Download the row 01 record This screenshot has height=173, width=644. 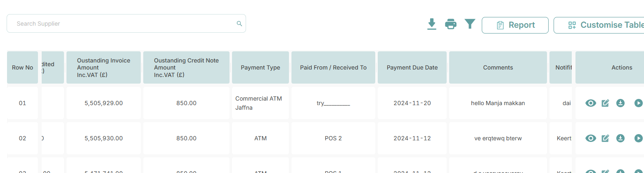(x=620, y=103)
